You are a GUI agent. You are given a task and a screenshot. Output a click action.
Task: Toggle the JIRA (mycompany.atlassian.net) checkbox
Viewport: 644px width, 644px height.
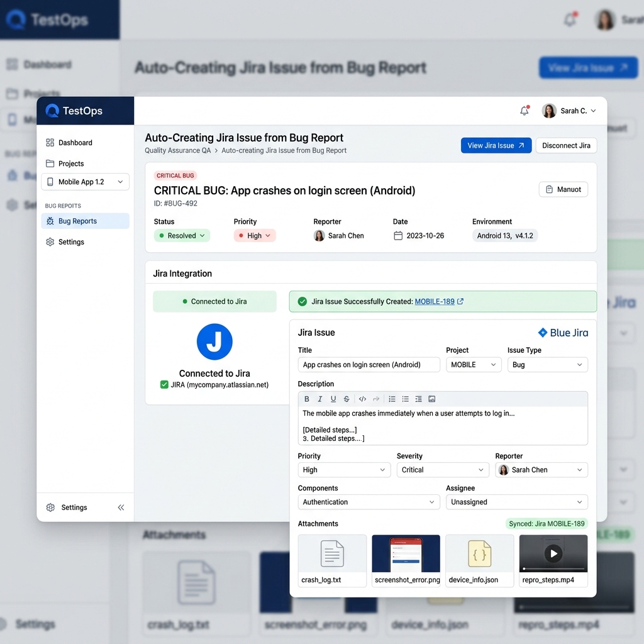(164, 385)
